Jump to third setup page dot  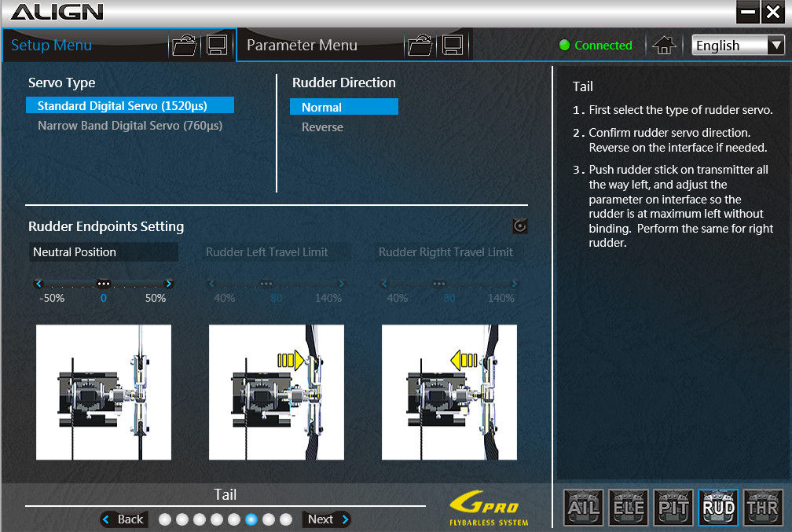[x=200, y=519]
